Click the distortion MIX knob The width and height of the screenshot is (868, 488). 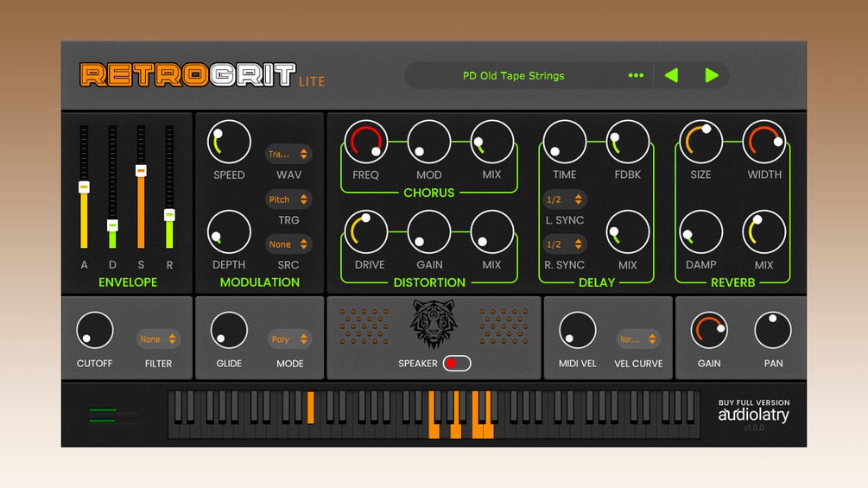tap(491, 231)
